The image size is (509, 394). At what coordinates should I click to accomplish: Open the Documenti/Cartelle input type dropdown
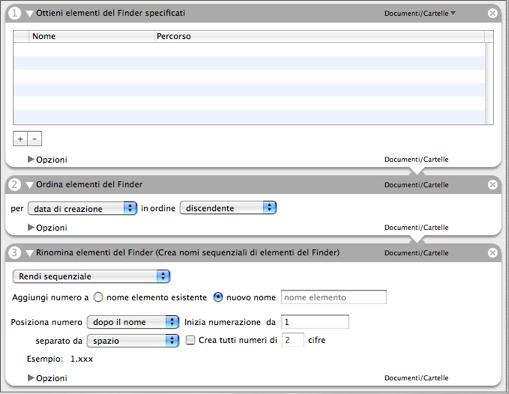coord(420,13)
